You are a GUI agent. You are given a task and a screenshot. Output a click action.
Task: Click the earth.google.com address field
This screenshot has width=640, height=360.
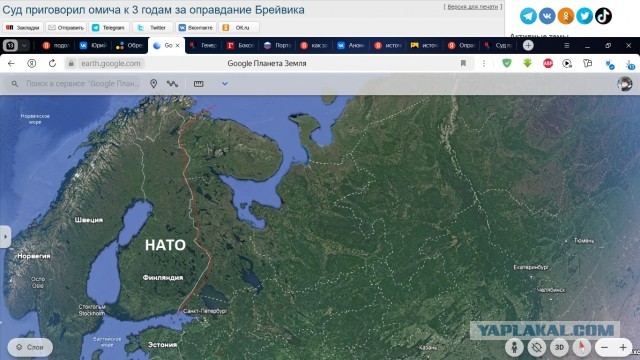pyautogui.click(x=111, y=63)
